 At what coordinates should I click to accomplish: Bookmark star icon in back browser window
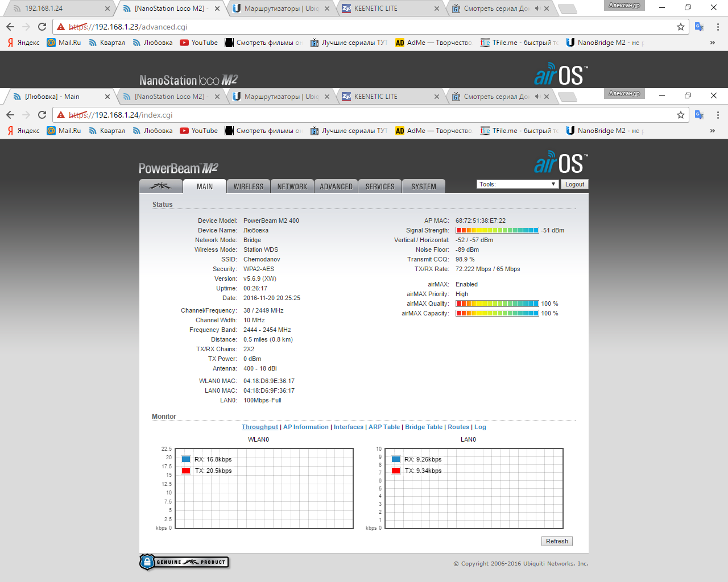tap(681, 27)
